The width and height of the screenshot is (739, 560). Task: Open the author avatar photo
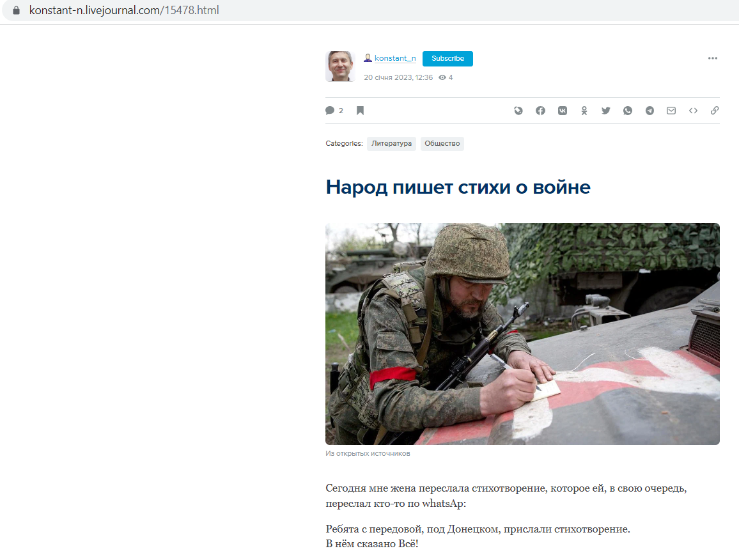pos(340,66)
